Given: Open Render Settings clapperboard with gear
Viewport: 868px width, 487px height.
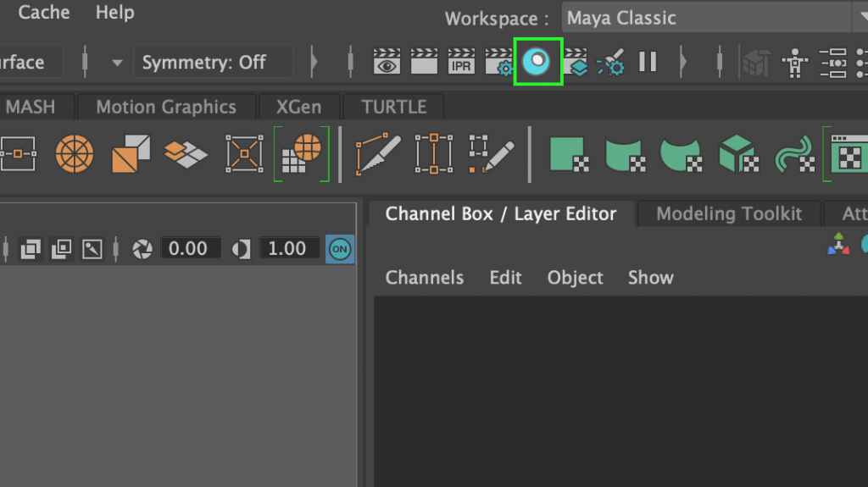Looking at the screenshot, I should coord(498,62).
